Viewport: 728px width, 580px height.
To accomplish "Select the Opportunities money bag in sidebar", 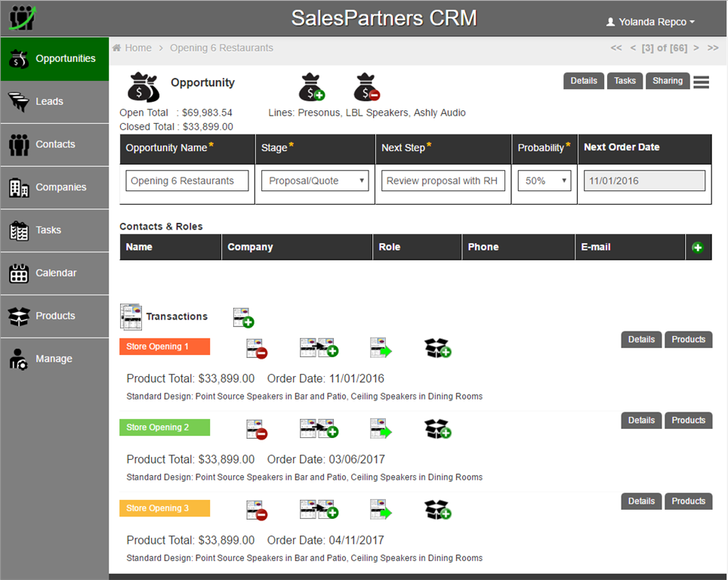I will click(x=19, y=58).
